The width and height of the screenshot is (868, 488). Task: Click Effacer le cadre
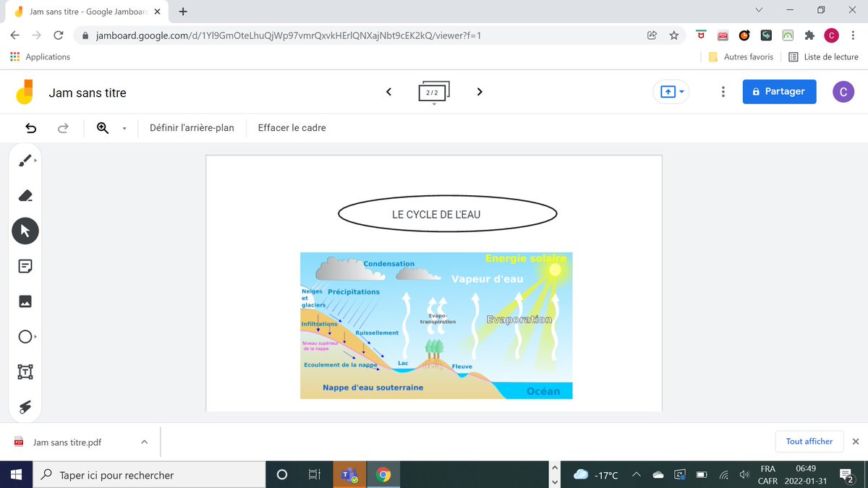292,128
